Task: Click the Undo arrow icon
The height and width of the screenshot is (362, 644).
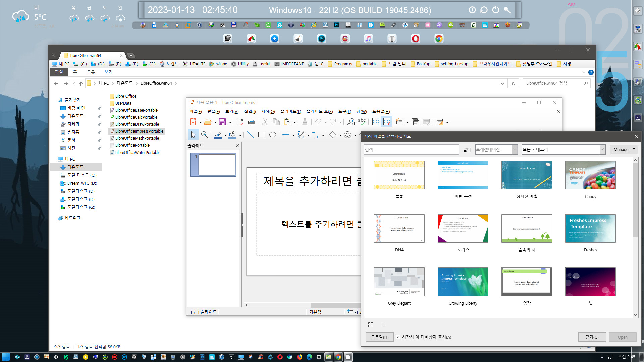Action: tap(318, 122)
